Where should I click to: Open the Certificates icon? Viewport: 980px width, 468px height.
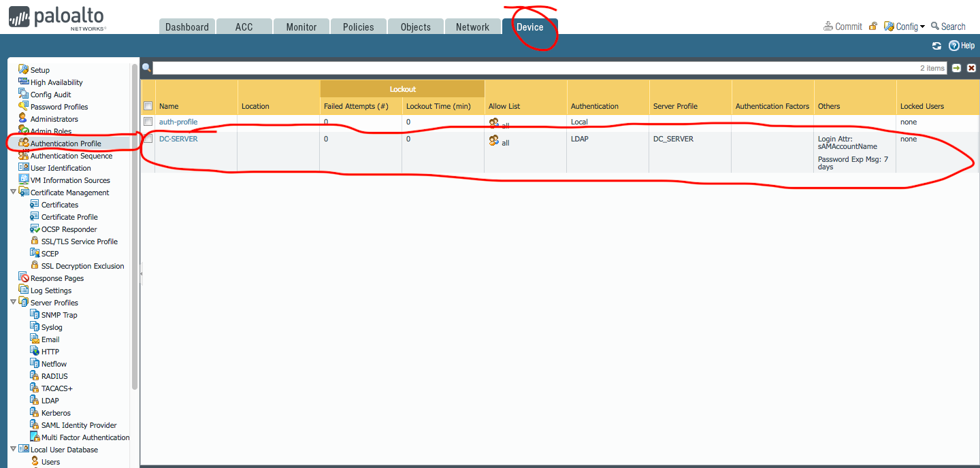click(35, 204)
